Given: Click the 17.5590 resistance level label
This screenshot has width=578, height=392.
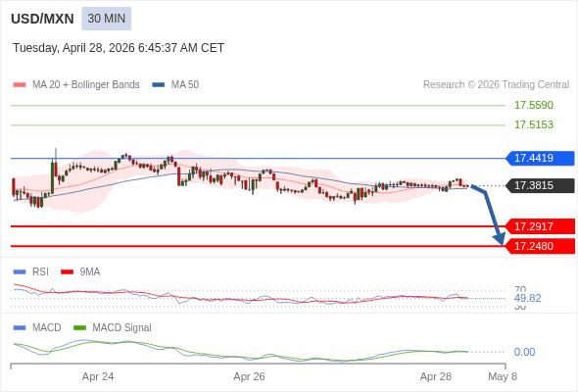Looking at the screenshot, I should [x=534, y=105].
